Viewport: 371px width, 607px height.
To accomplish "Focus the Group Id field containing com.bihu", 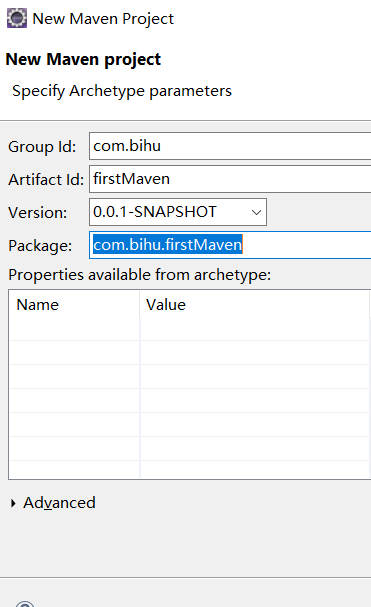I will [230, 146].
